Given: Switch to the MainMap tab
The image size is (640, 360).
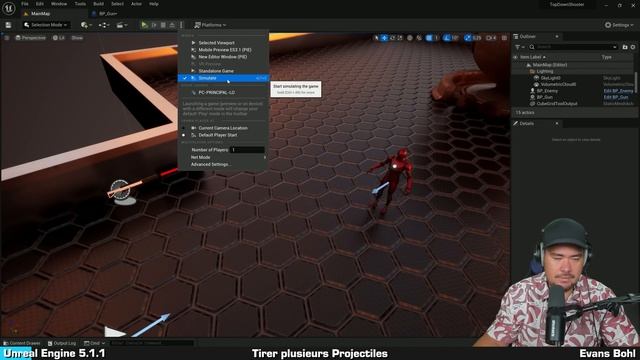Looking at the screenshot, I should tap(41, 13).
